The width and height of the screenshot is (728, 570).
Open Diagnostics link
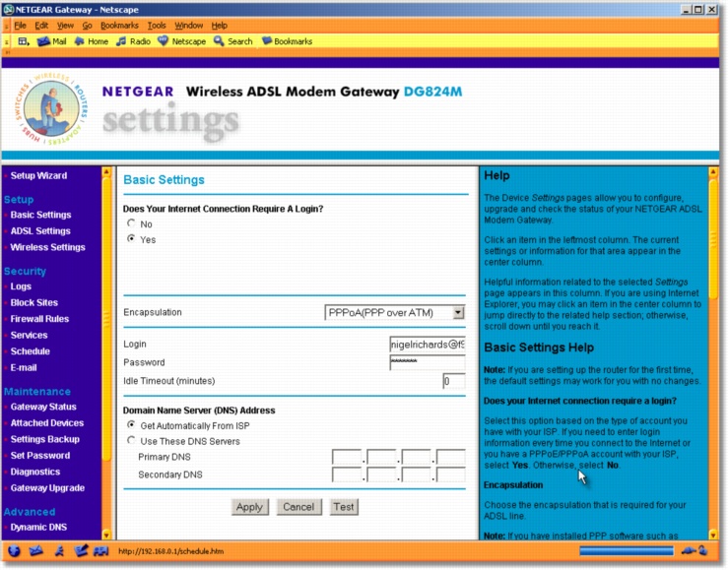pos(35,472)
